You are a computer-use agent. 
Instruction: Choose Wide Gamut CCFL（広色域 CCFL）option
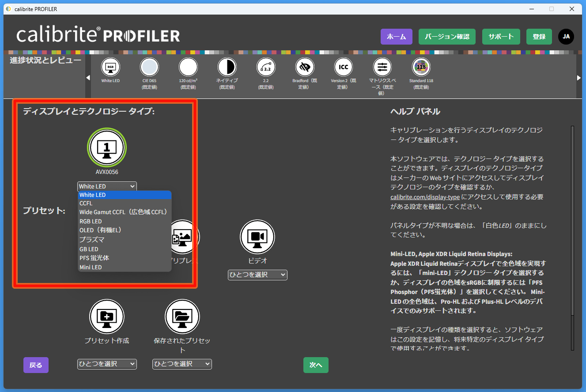(125, 212)
